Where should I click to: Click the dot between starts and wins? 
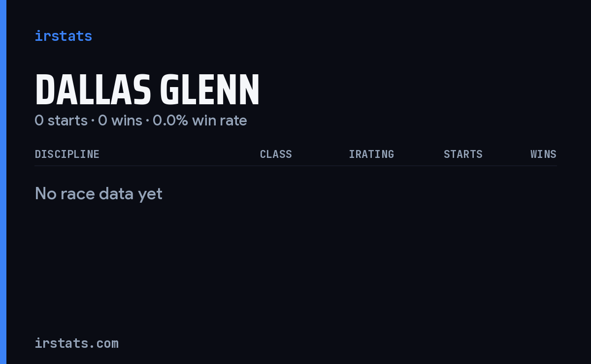[x=93, y=121]
